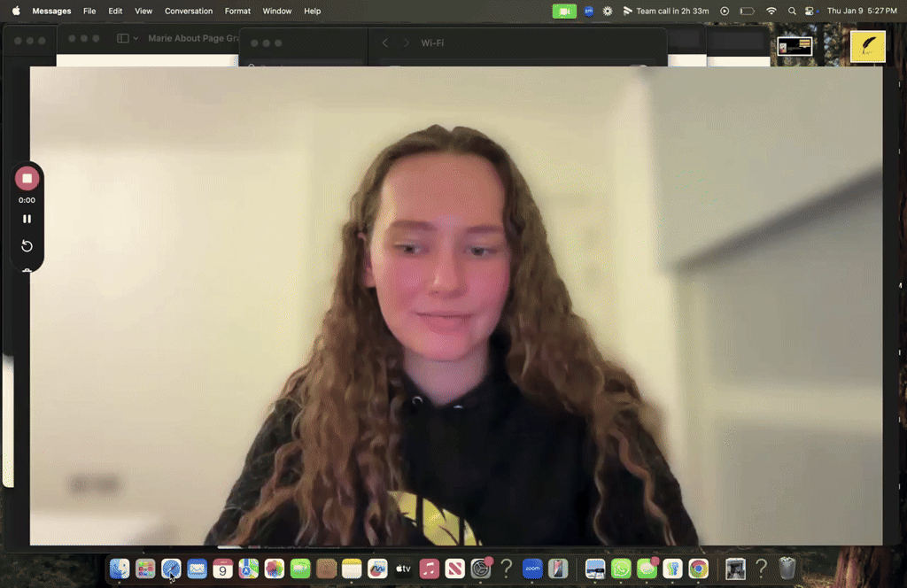Click the date and time 'Thu Jan 9 5:27 PM'

[x=862, y=11]
